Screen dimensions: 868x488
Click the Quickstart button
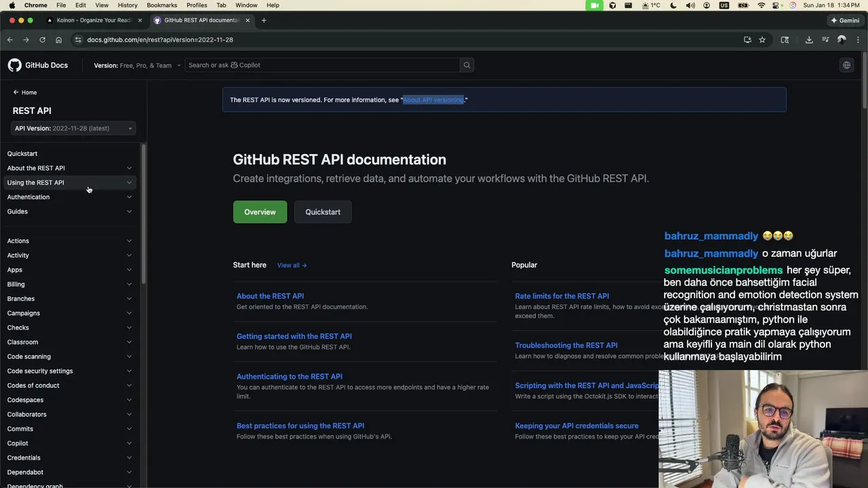tap(323, 212)
